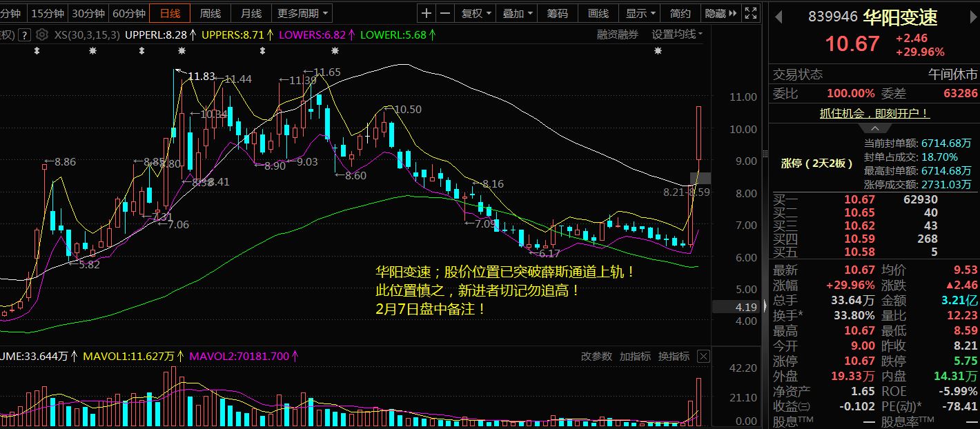This screenshot has width=980, height=429.
Task: Open the 叠加 overlay dropdown
Action: click(x=518, y=13)
